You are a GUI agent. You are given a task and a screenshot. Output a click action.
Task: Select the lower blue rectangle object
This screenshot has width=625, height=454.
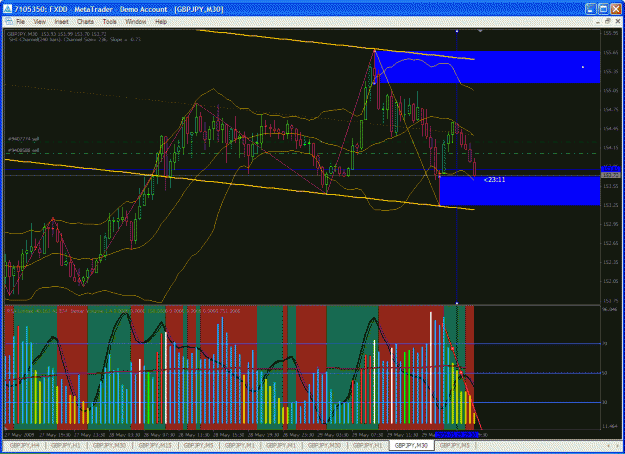click(x=520, y=191)
